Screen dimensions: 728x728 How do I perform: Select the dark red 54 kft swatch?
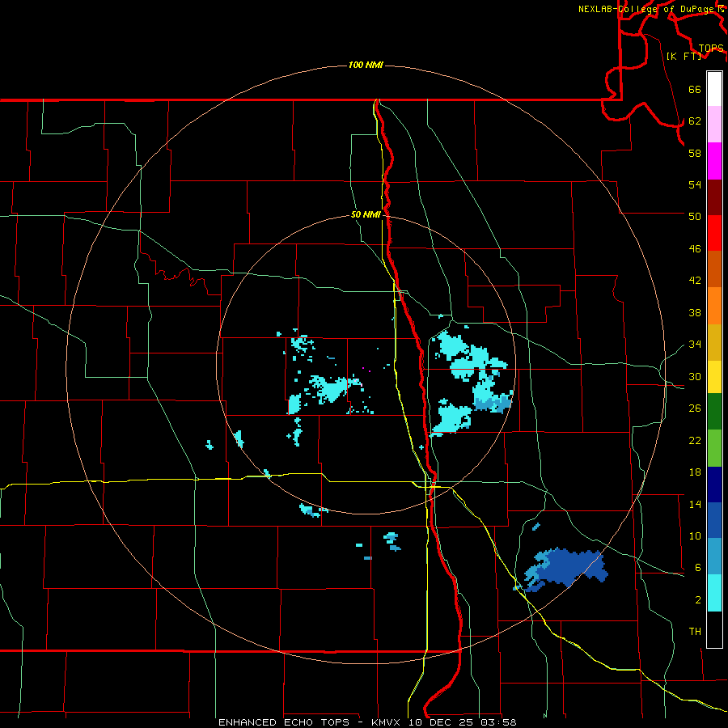click(714, 197)
